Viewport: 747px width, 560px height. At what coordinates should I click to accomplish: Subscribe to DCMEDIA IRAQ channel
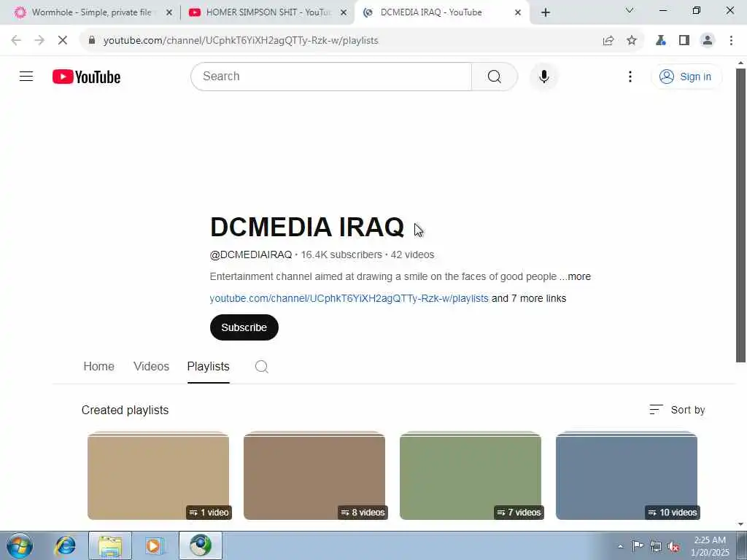(244, 327)
